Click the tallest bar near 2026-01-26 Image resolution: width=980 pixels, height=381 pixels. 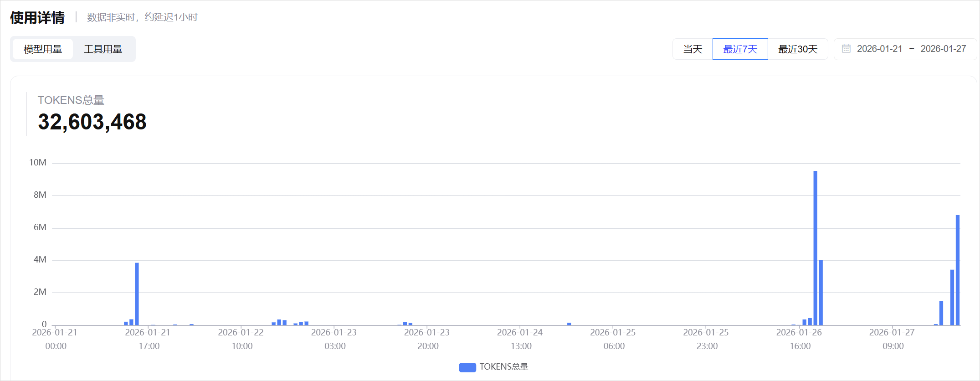(815, 248)
